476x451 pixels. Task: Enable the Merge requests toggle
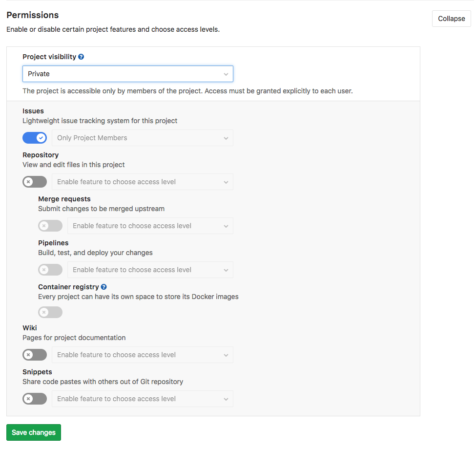pos(50,225)
